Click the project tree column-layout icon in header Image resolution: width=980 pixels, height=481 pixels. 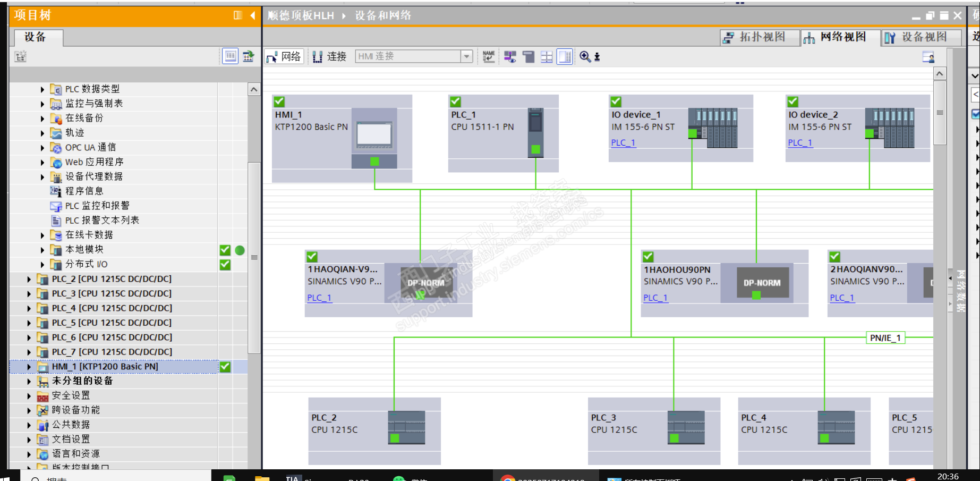pyautogui.click(x=238, y=15)
